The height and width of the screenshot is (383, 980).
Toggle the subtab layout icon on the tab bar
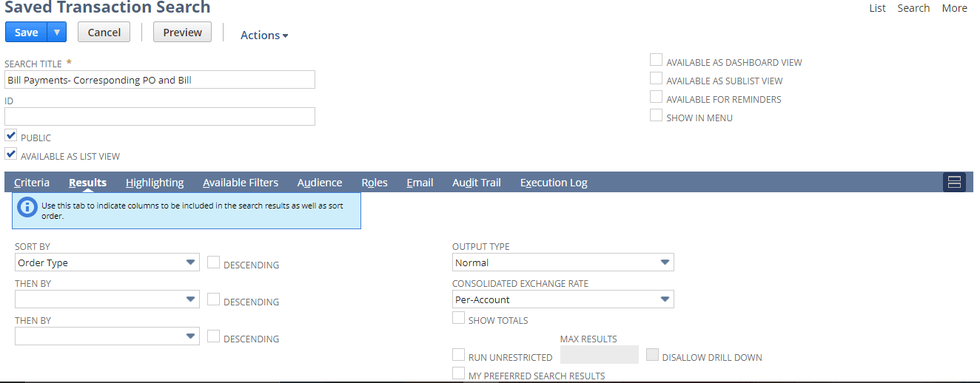coord(954,182)
